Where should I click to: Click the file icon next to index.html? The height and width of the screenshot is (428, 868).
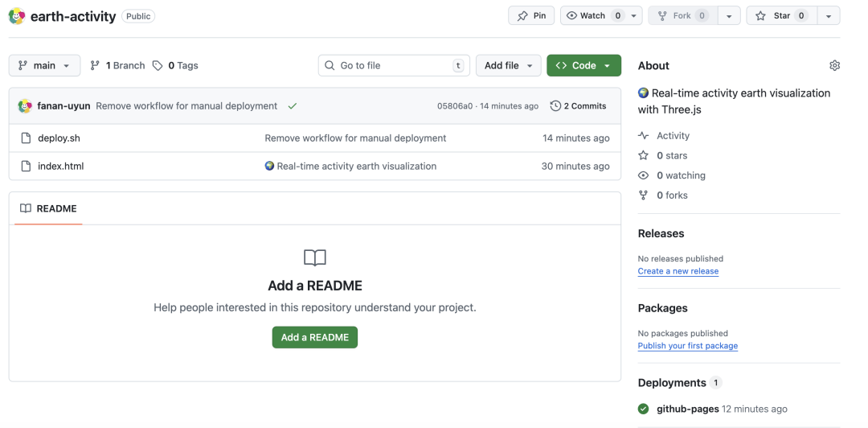(26, 166)
